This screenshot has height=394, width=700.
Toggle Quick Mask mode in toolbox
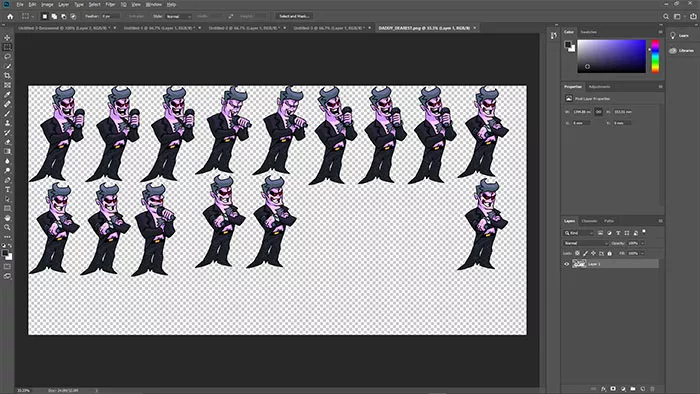click(7, 267)
